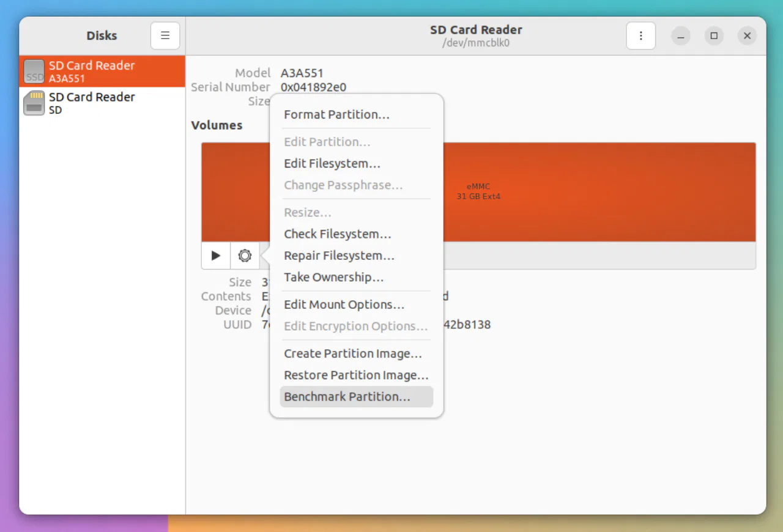
Task: Open the Disks hamburger menu
Action: 165,35
